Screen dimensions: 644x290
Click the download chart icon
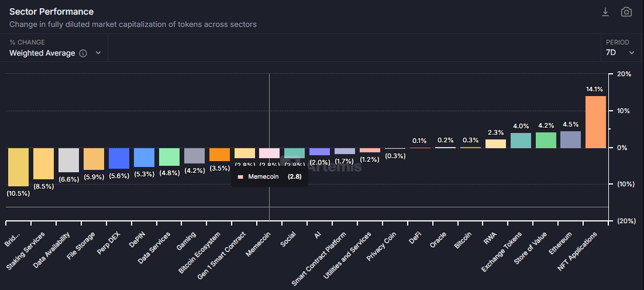605,12
